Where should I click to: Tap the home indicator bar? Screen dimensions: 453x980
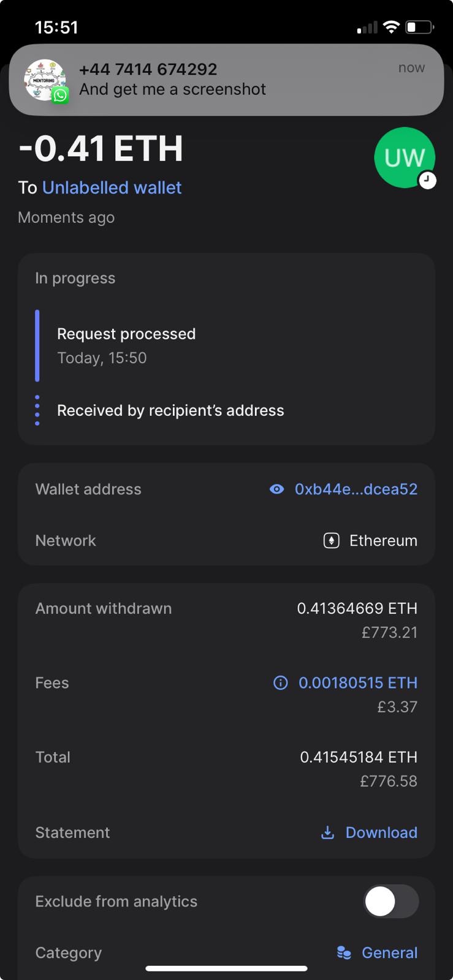pyautogui.click(x=226, y=968)
